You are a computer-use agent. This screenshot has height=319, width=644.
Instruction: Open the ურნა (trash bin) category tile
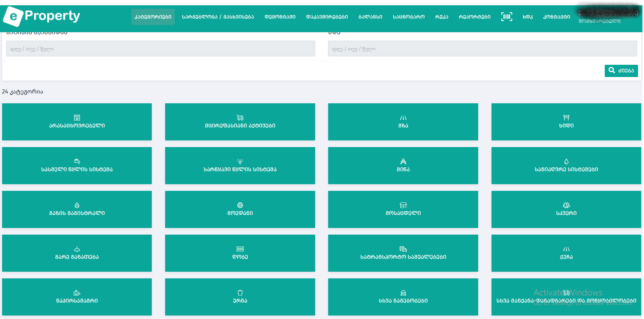pos(240,297)
